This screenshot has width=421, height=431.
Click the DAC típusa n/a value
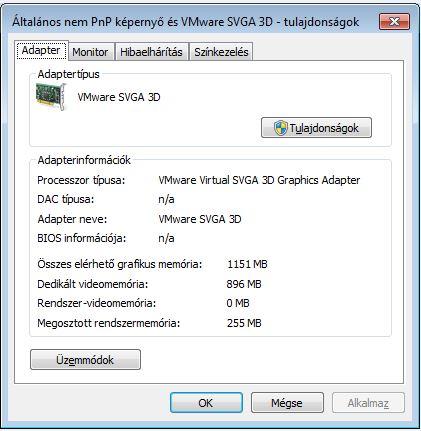click(x=166, y=199)
